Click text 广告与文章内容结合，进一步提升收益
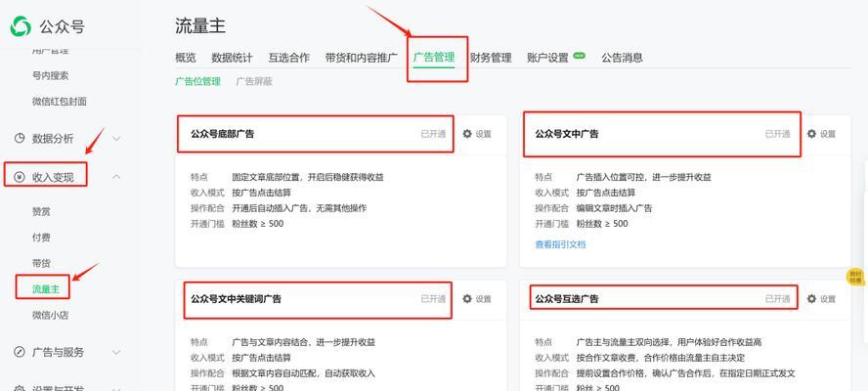The width and height of the screenshot is (868, 391). tap(304, 342)
